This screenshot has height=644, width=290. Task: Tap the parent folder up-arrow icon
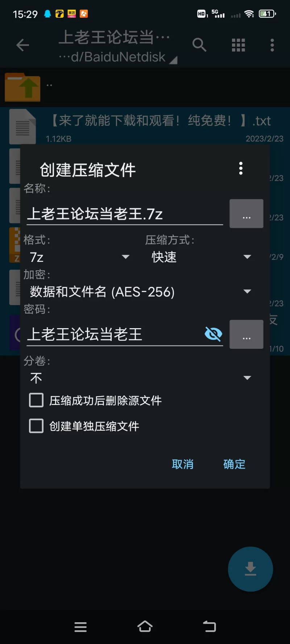tap(22, 87)
